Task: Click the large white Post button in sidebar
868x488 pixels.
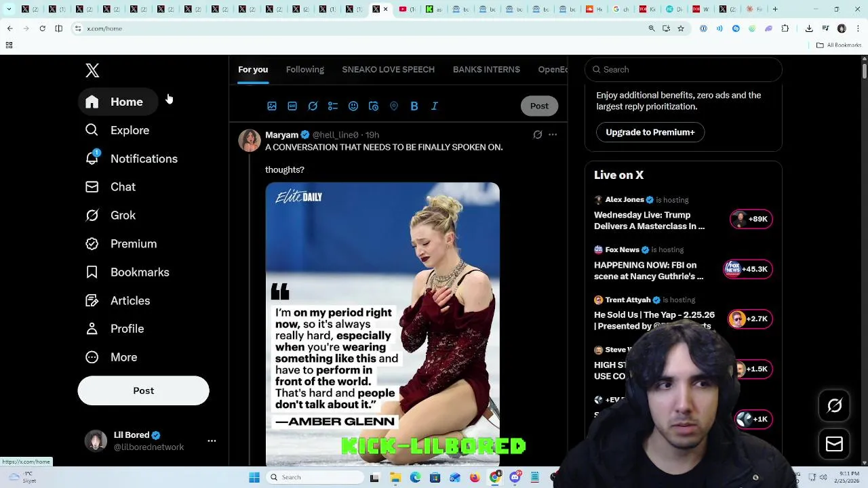Action: 143,390
